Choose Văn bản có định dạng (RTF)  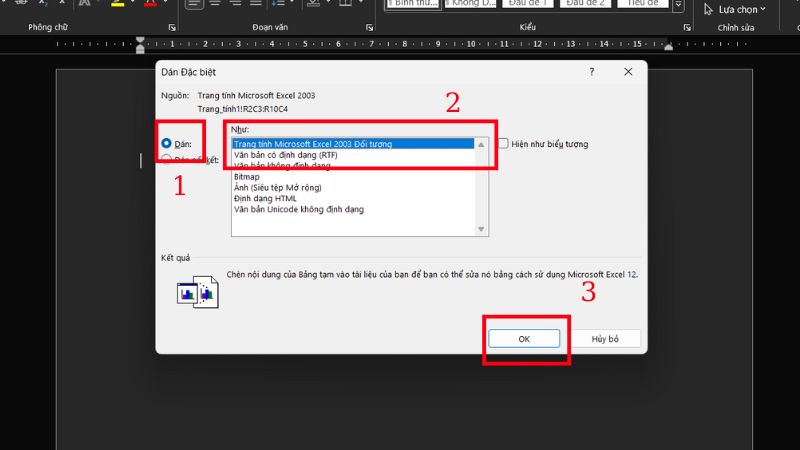point(353,155)
